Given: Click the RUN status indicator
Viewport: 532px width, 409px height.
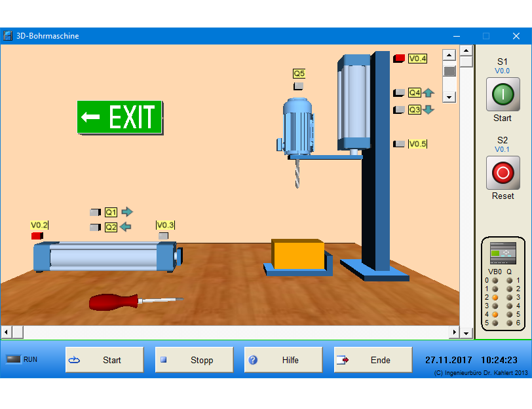Looking at the screenshot, I should pyautogui.click(x=14, y=359).
